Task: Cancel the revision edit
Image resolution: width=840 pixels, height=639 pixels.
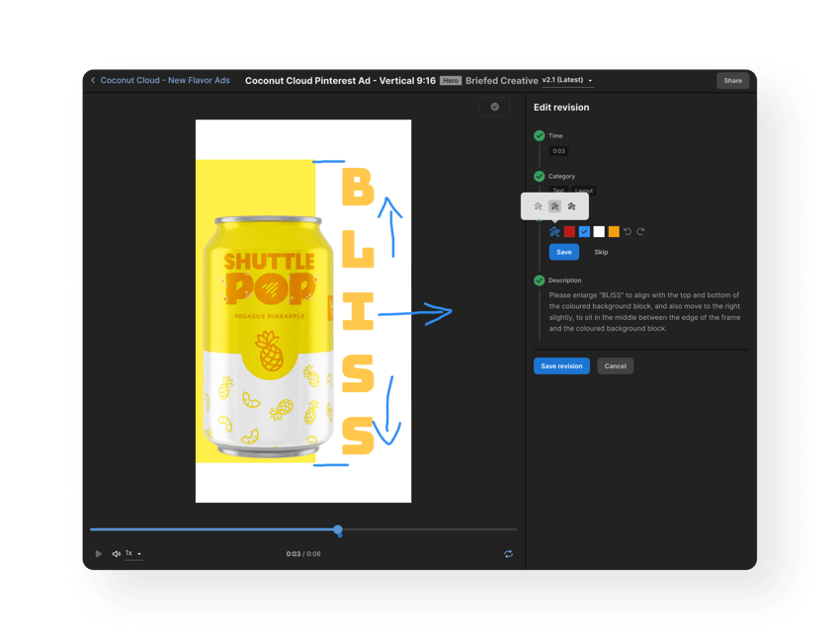Action: click(615, 366)
